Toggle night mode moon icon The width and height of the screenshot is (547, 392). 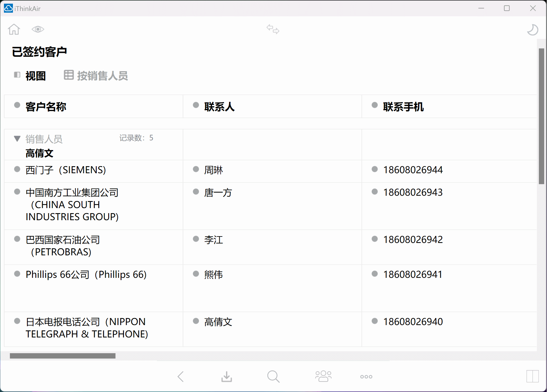tap(532, 30)
